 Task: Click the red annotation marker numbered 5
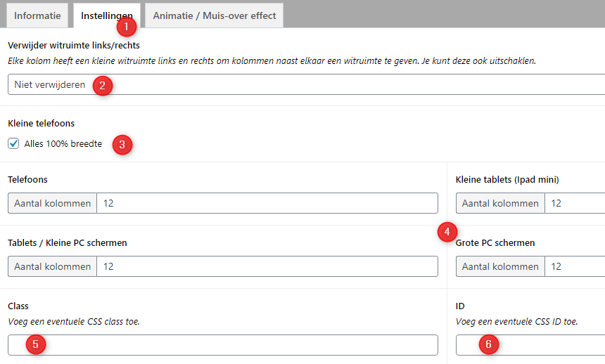35,344
